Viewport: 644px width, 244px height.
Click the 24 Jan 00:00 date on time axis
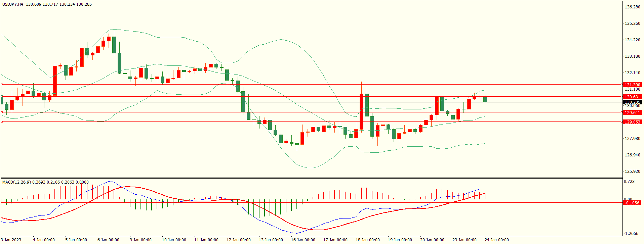point(496,240)
